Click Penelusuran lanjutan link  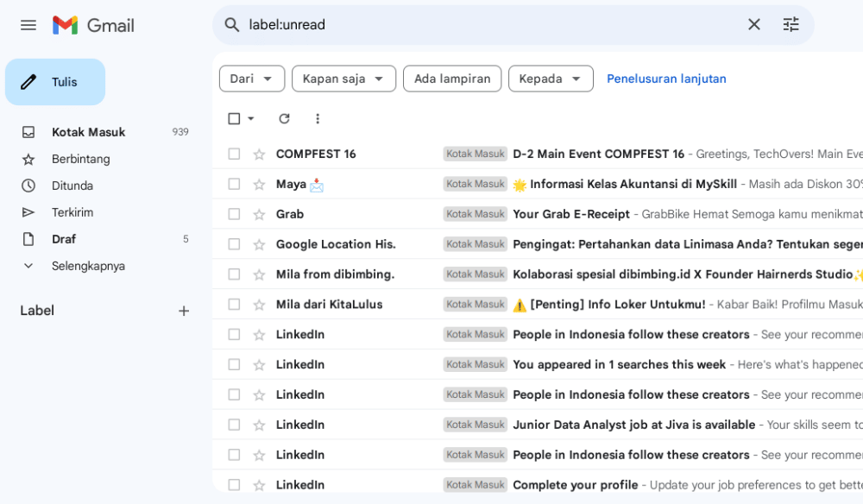(666, 79)
